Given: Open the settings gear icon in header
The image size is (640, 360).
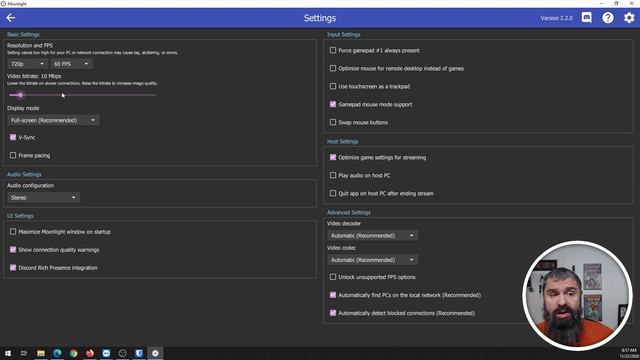Looking at the screenshot, I should coord(629,18).
